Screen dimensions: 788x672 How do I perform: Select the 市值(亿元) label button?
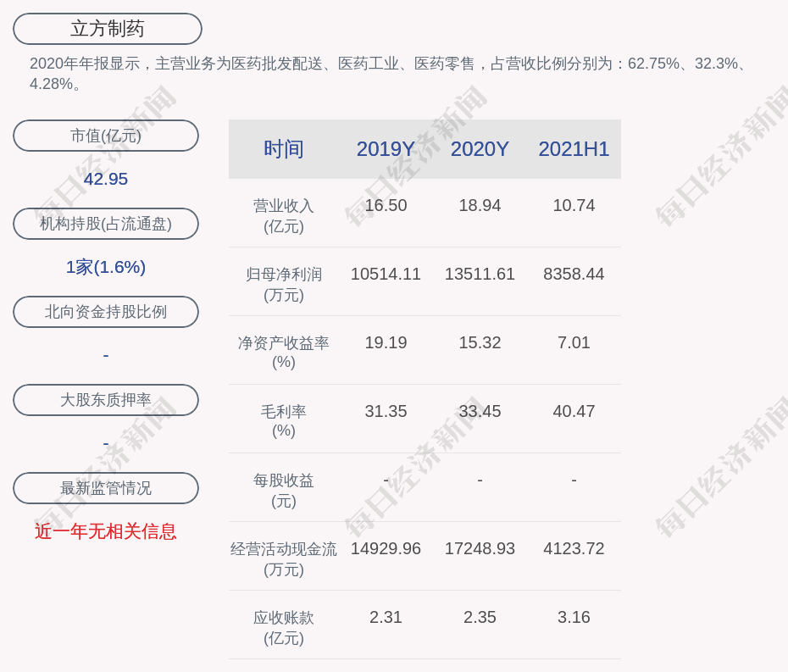click(x=106, y=136)
